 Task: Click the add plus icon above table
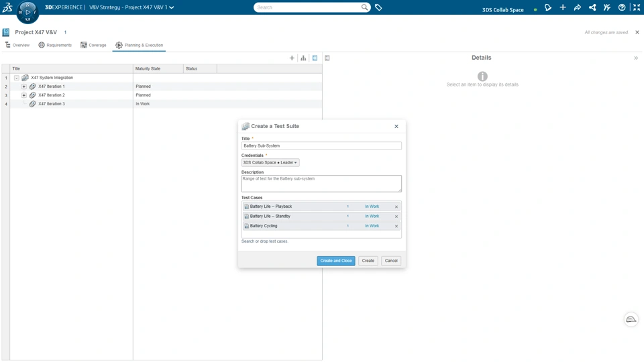pyautogui.click(x=292, y=58)
